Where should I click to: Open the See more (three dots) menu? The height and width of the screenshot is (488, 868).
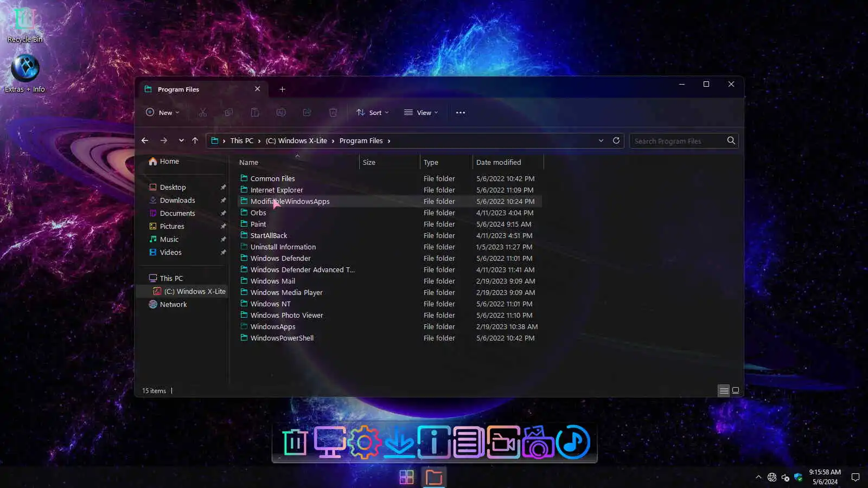coord(461,112)
